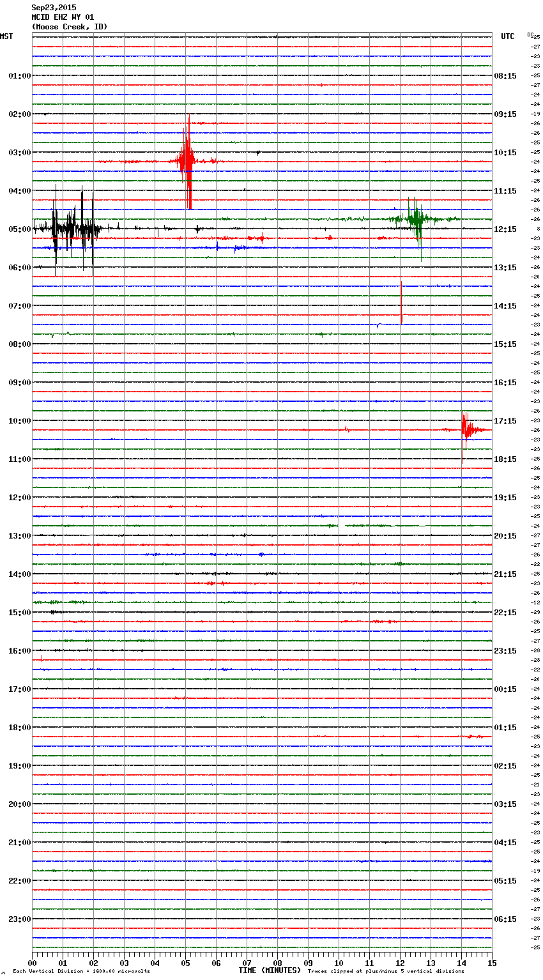Image resolution: width=543 pixels, height=980 pixels.
Task: Select the 04:00 MST time label
Action: 19,190
